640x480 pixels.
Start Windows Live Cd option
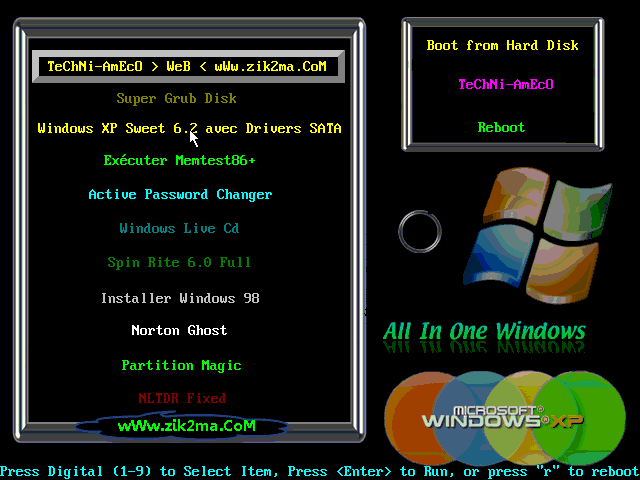click(179, 228)
